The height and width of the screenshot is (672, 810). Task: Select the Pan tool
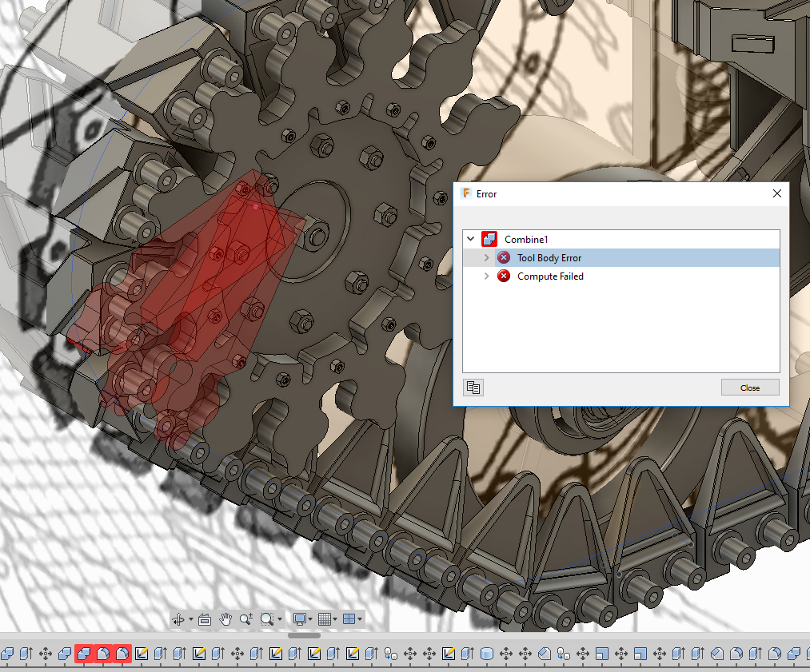click(225, 618)
